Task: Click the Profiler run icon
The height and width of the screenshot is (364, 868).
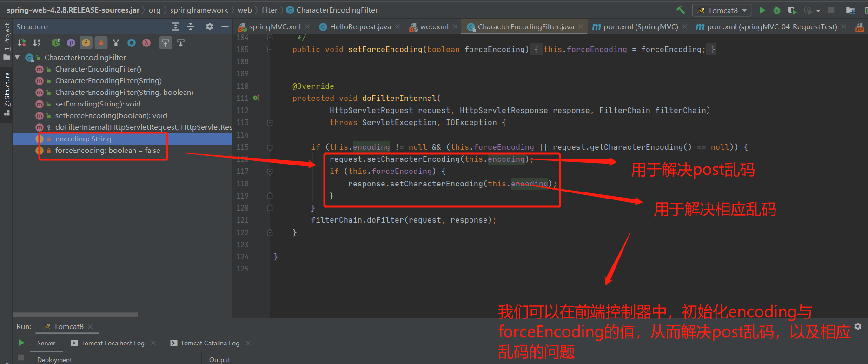Action: (x=808, y=10)
